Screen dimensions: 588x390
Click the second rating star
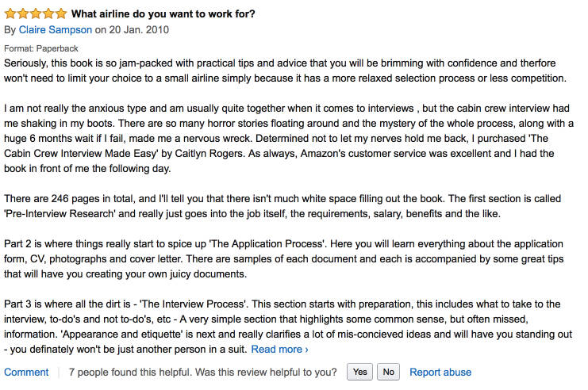point(23,13)
